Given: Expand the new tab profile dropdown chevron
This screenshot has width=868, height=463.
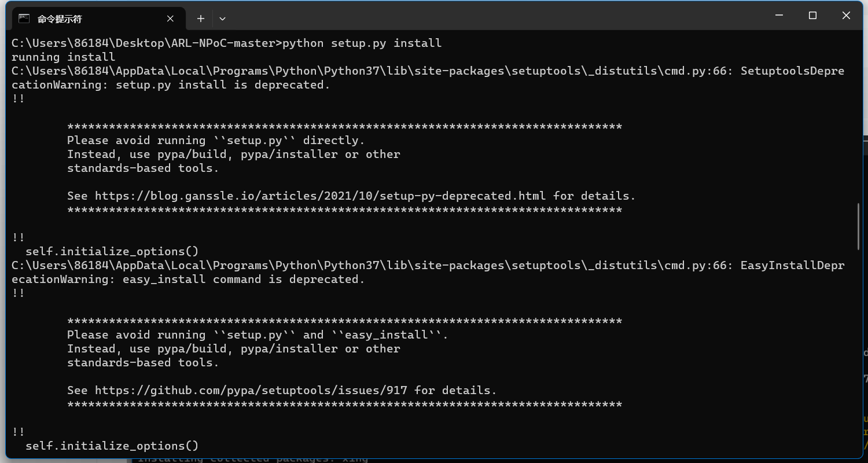Looking at the screenshot, I should (x=222, y=19).
